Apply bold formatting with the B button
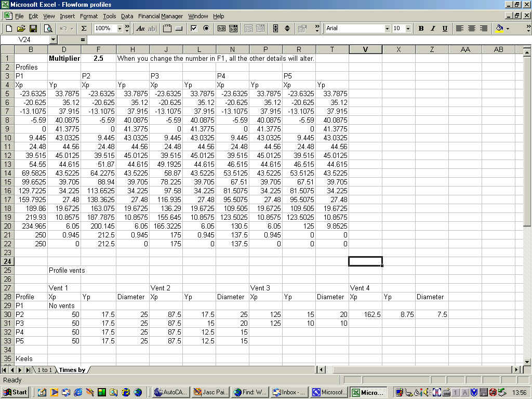 point(421,29)
